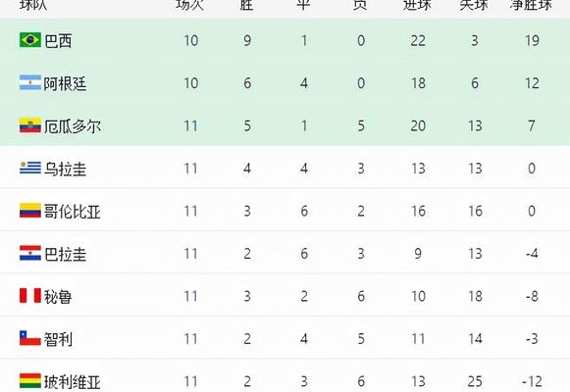The height and width of the screenshot is (392, 570).
Task: Click the Uruguay flag icon
Action: 30,168
